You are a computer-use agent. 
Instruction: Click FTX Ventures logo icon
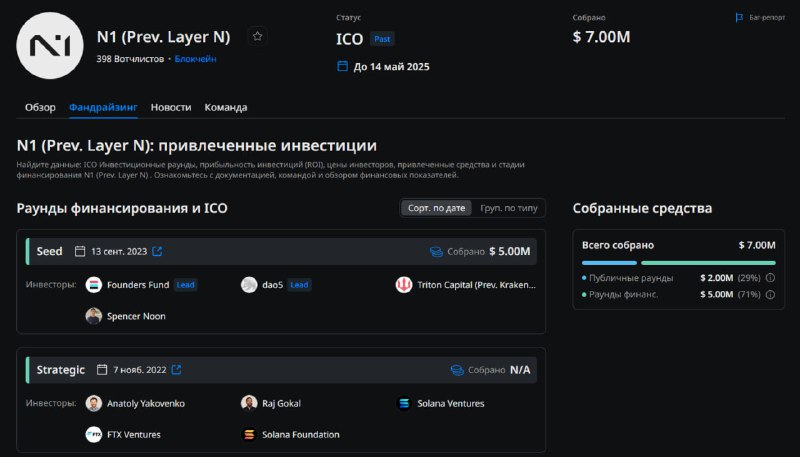(94, 435)
